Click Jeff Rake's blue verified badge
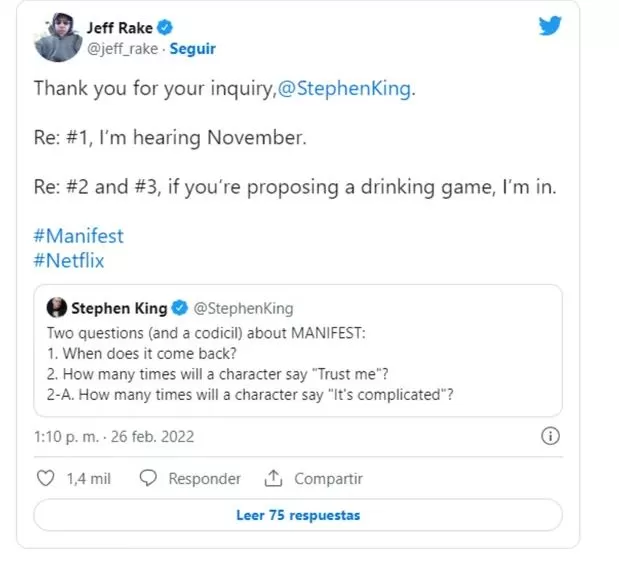The height and width of the screenshot is (566, 619). [x=168, y=29]
